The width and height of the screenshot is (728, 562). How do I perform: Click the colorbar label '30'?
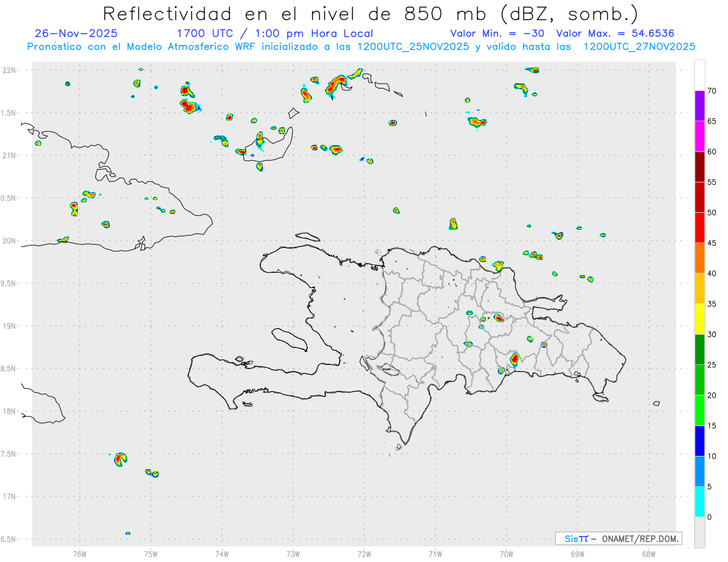(x=712, y=335)
